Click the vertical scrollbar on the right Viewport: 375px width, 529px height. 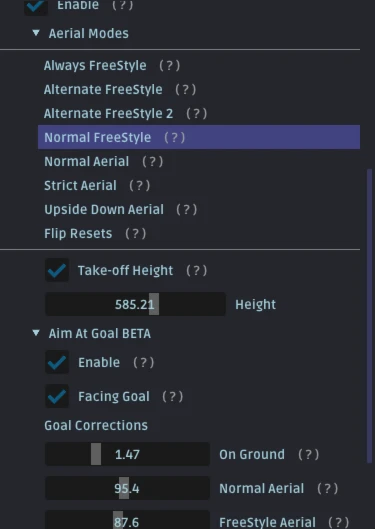pos(369,316)
